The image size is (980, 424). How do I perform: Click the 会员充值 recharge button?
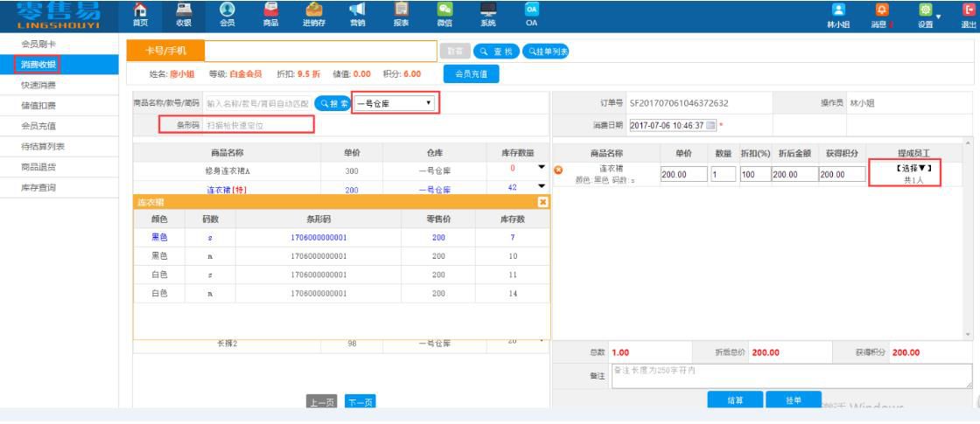[x=473, y=75]
